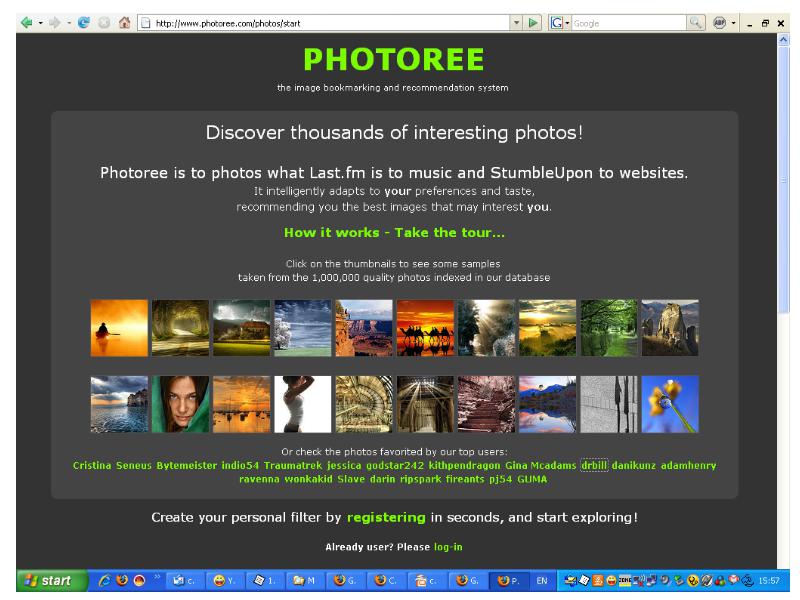Open the red canyon landscape thumbnail
The height and width of the screenshot is (600, 800).
click(364, 328)
